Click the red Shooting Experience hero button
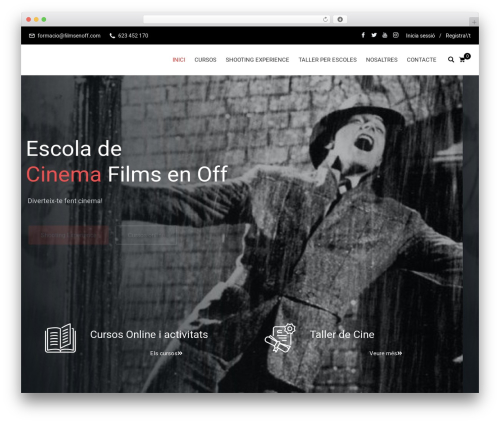 68,235
